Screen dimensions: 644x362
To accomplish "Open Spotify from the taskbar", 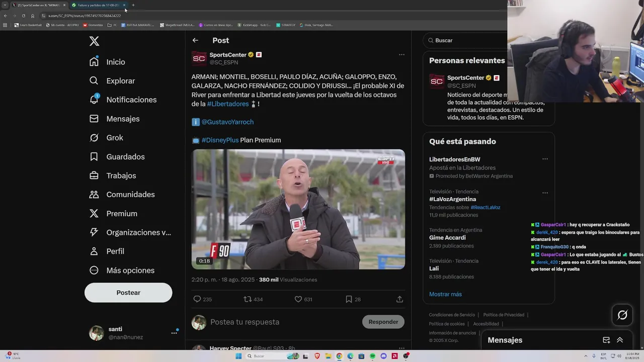I will coord(372,356).
